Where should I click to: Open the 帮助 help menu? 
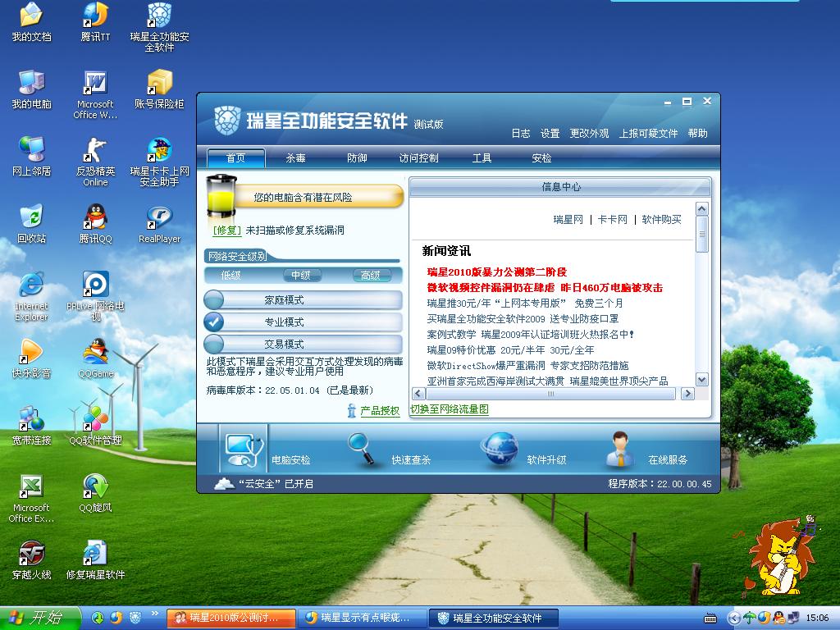click(x=697, y=134)
